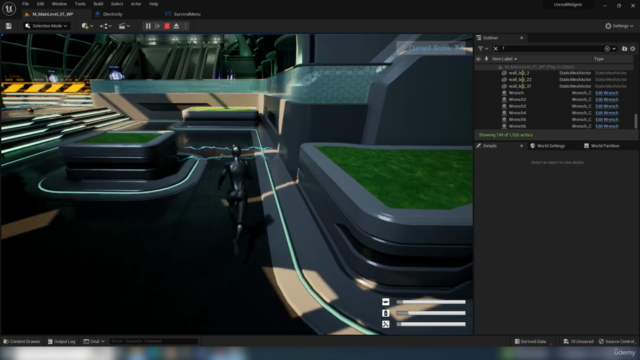Viewport: 640px width, 360px height.
Task: Open the Window menu
Action: pyautogui.click(x=59, y=4)
